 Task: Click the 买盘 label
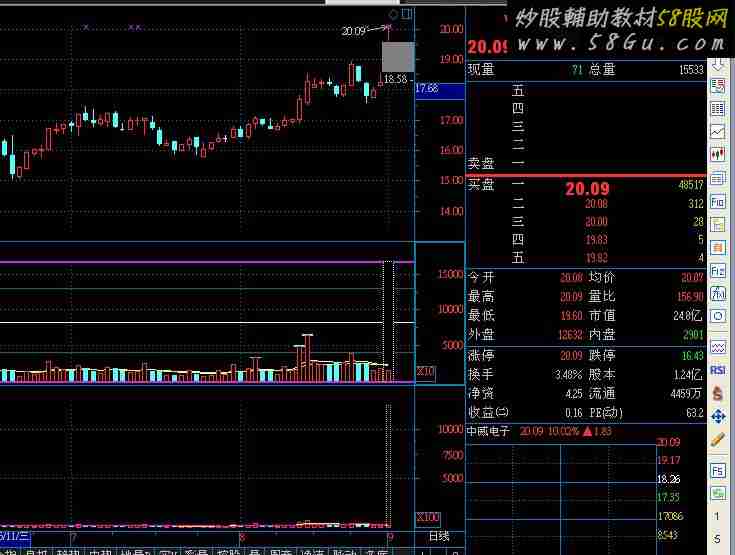[x=481, y=185]
